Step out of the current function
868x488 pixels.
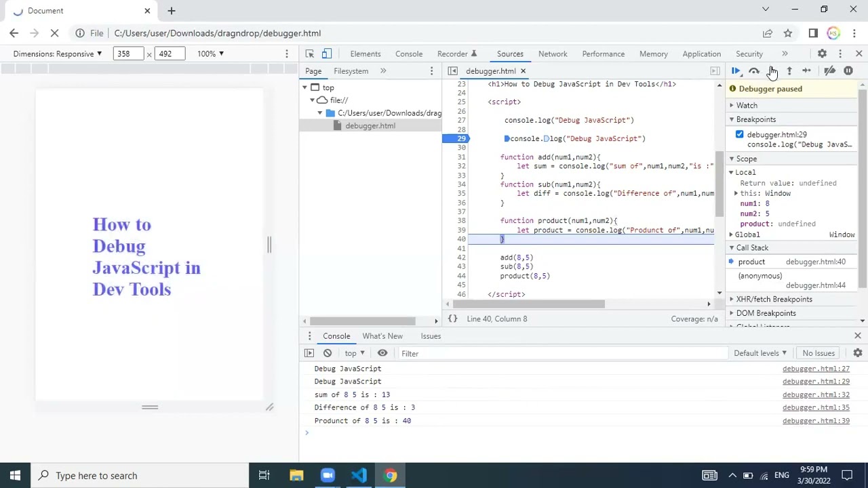[789, 71]
